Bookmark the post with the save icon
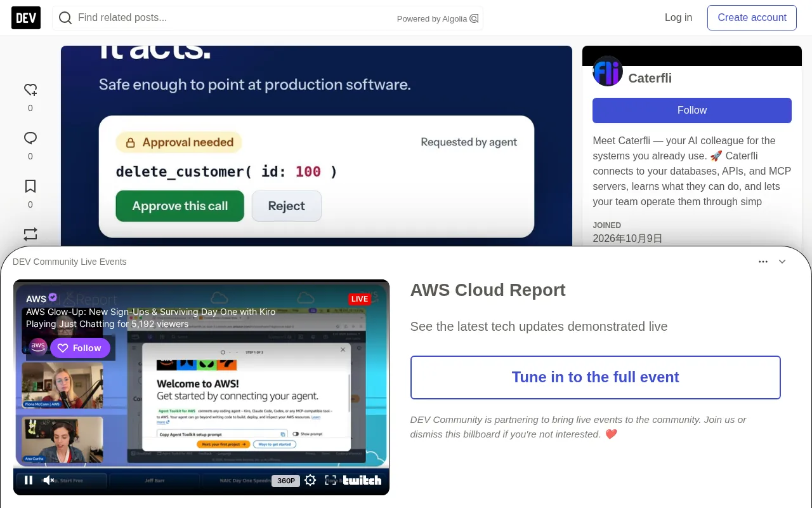 (x=30, y=186)
